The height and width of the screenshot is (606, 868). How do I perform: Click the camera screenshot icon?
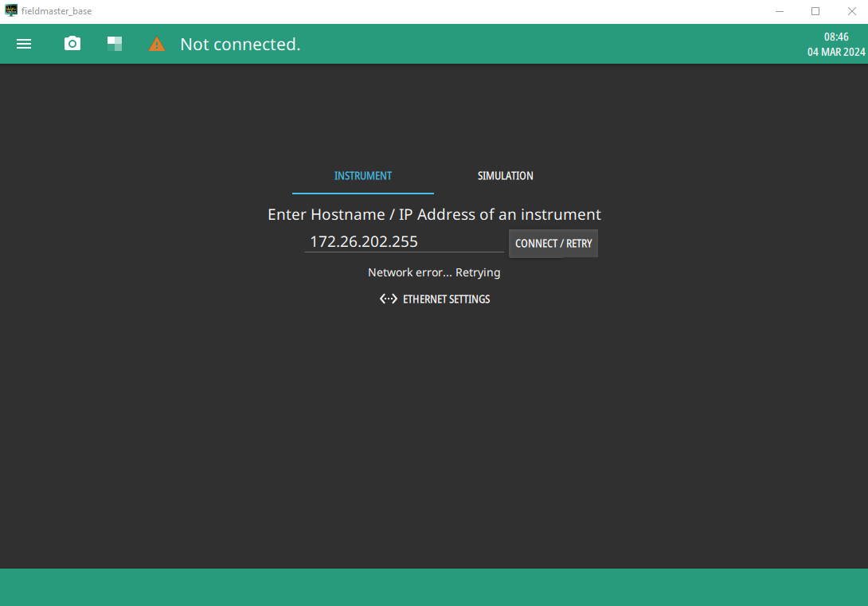(72, 44)
